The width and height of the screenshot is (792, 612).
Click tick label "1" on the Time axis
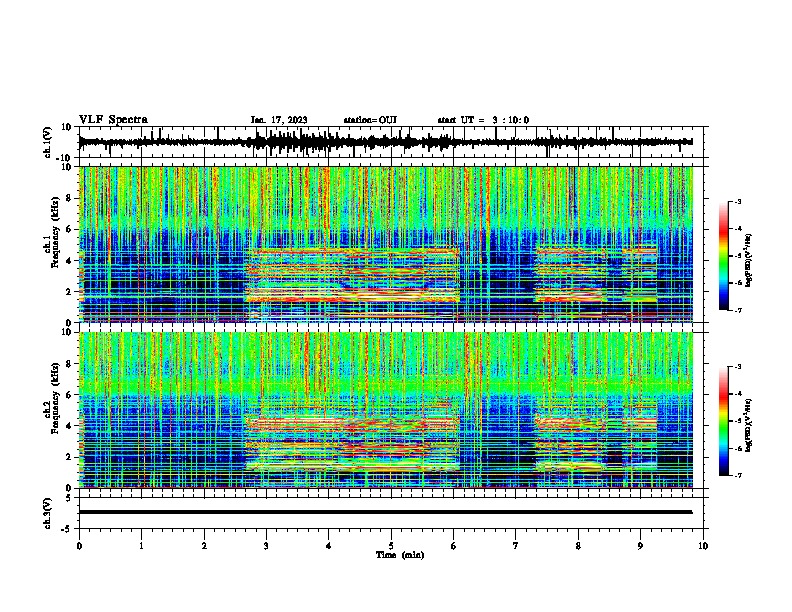pyautogui.click(x=141, y=546)
